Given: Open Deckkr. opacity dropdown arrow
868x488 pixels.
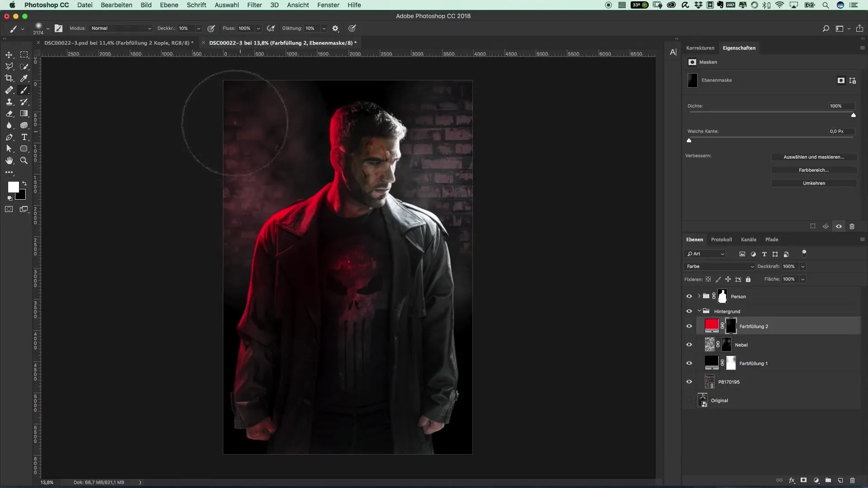Looking at the screenshot, I should click(198, 28).
